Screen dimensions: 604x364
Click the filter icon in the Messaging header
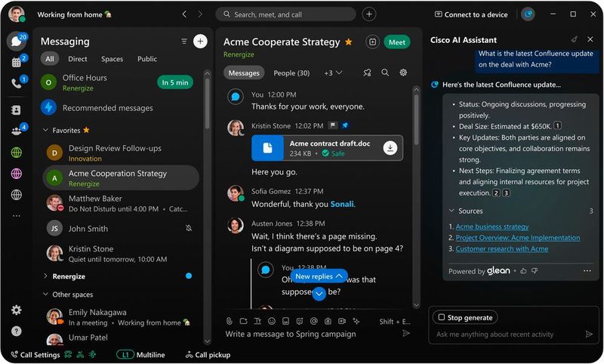click(184, 42)
